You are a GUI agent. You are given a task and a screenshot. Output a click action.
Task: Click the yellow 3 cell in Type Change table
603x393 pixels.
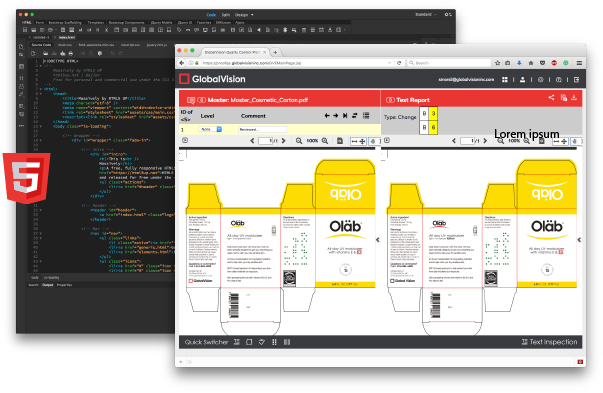click(433, 113)
